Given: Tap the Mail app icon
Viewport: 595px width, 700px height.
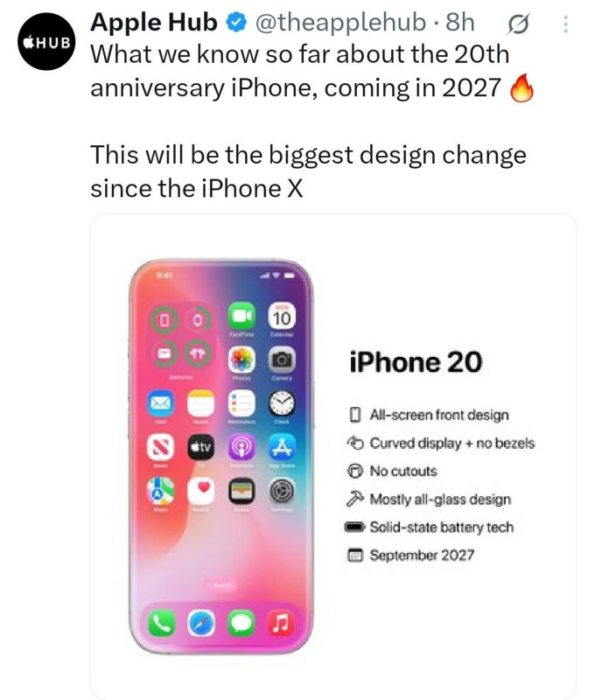Looking at the screenshot, I should coord(161,403).
